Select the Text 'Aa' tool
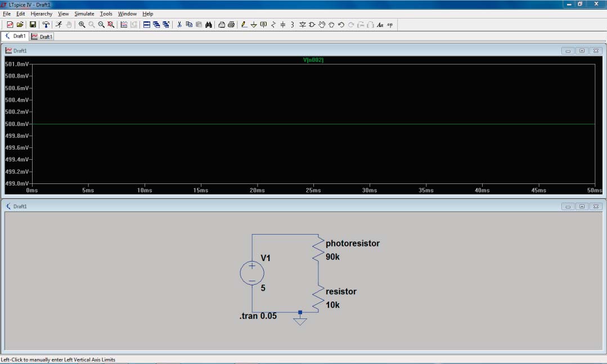Screen dimensions: 607x364 pos(380,25)
